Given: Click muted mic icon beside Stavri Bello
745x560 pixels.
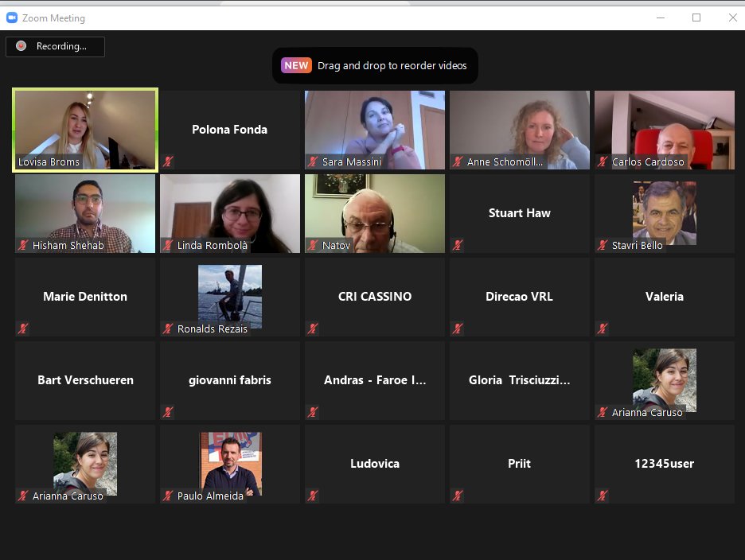Looking at the screenshot, I should click(x=603, y=245).
